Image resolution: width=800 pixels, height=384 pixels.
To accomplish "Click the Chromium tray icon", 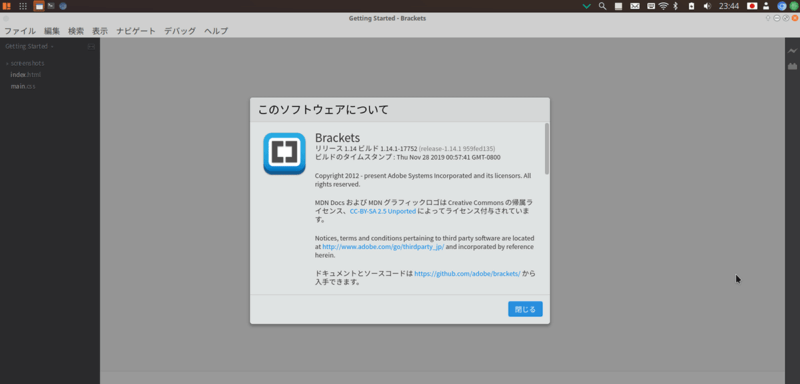I will [x=782, y=6].
